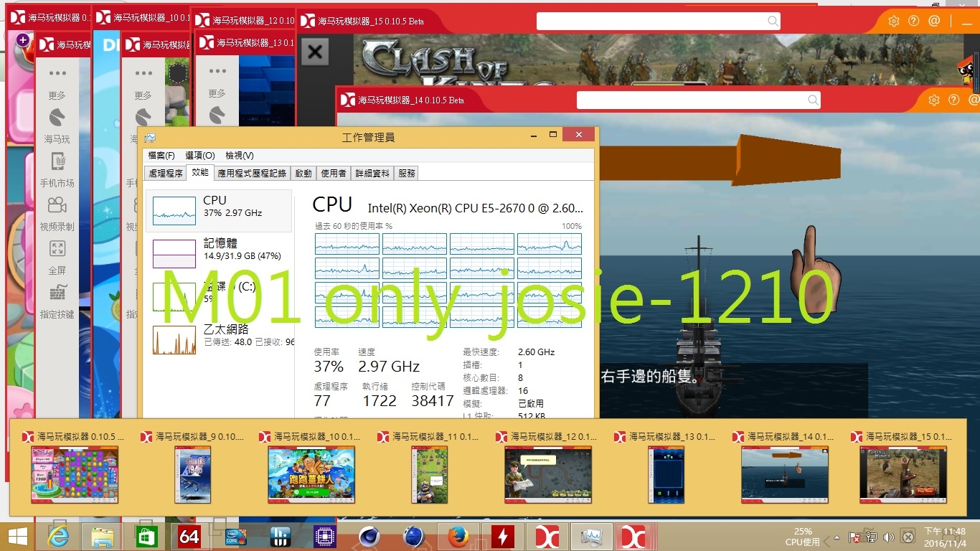Close the Clash of Kings overlay with X

314,52
